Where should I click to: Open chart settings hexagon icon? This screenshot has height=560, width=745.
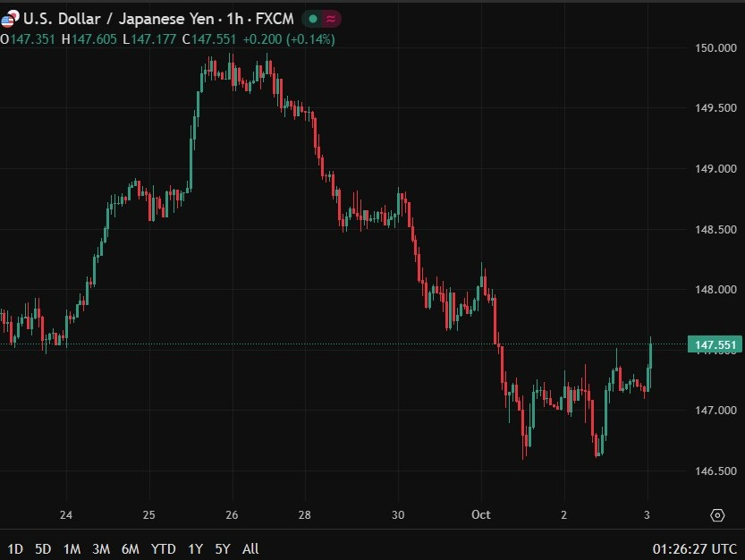[x=716, y=515]
